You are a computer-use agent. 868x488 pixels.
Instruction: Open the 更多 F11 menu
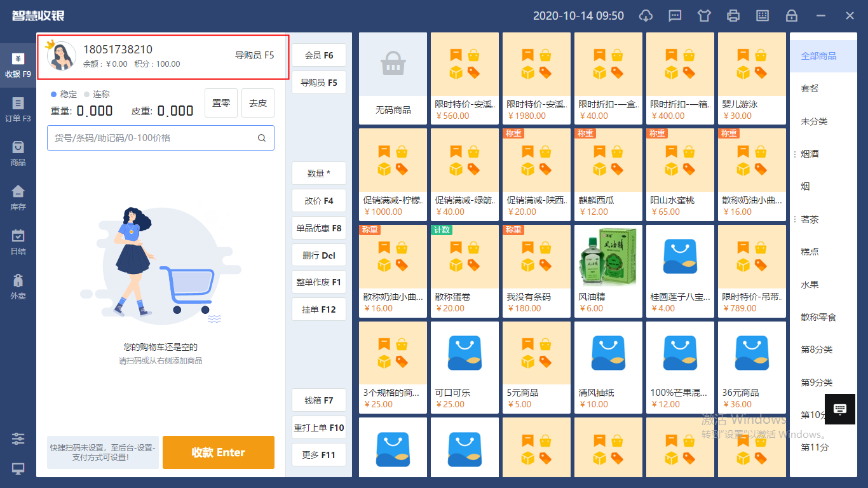pos(319,455)
